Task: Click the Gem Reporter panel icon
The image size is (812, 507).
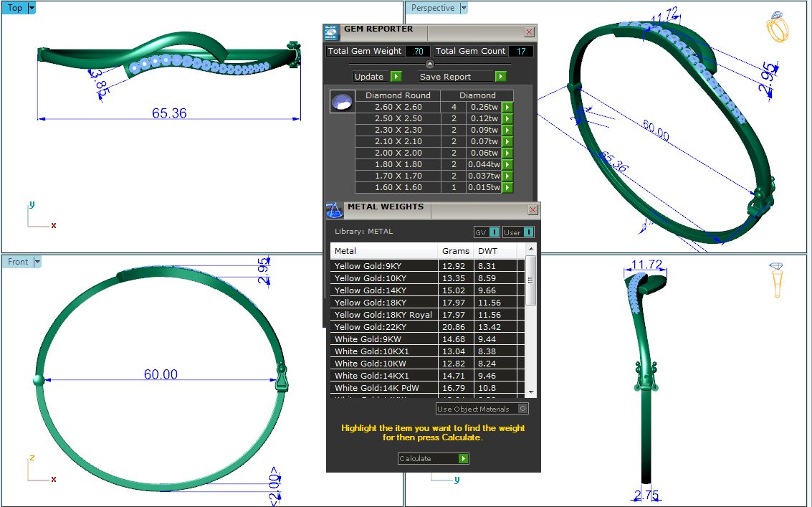Action: pos(331,32)
